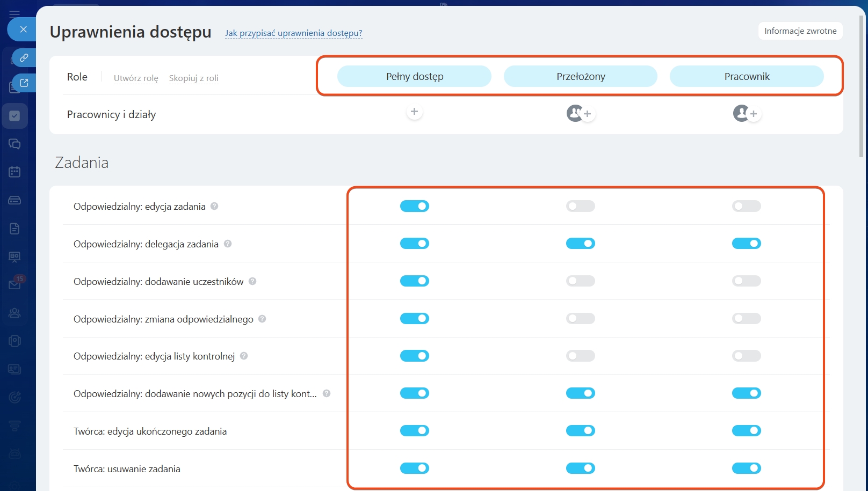Click 'Skopiuj z roli' link
This screenshot has width=868, height=491.
click(x=193, y=78)
